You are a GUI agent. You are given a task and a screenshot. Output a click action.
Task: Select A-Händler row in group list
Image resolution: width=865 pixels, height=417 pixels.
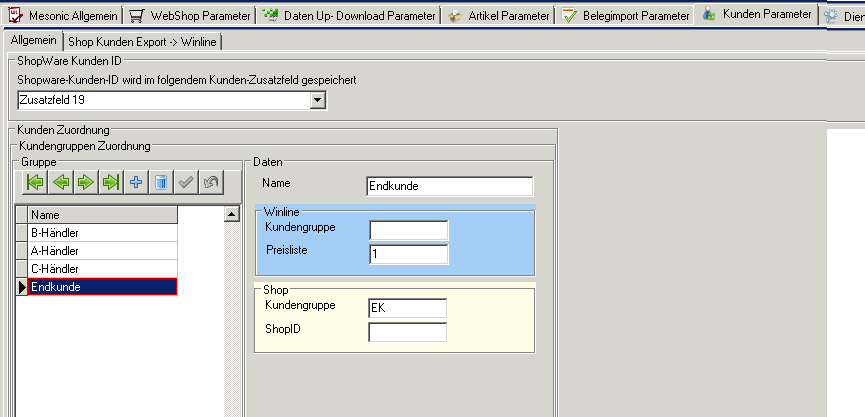[x=100, y=251]
